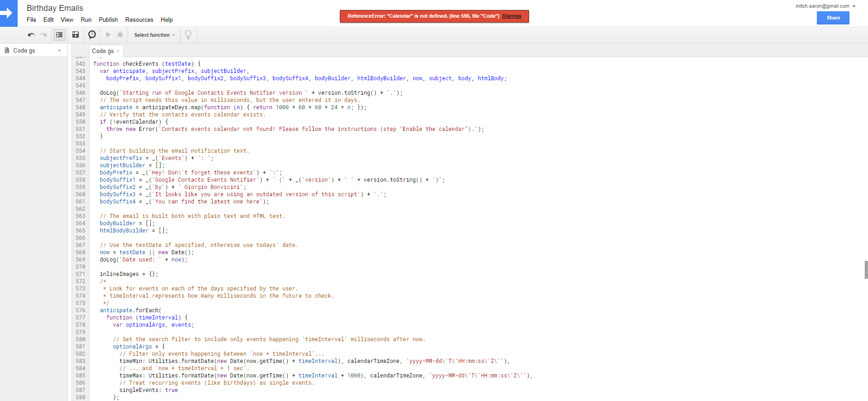Select Code.gs in the file sidebar
The height and width of the screenshot is (401, 868).
(24, 51)
